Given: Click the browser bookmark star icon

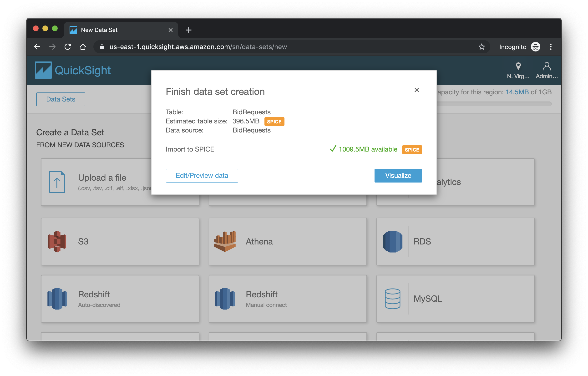Looking at the screenshot, I should (x=481, y=47).
